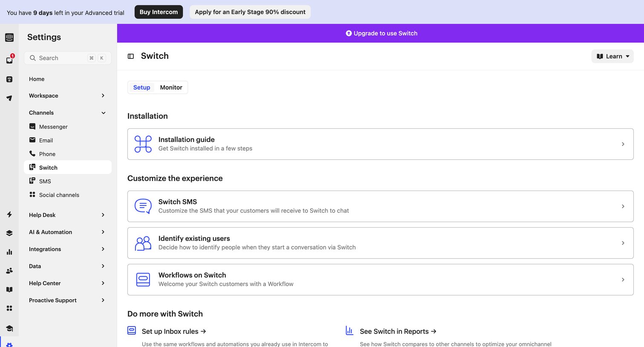Viewport: 644px width, 347px height.
Task: Click the Switch channel icon in sidebar
Action: [32, 167]
